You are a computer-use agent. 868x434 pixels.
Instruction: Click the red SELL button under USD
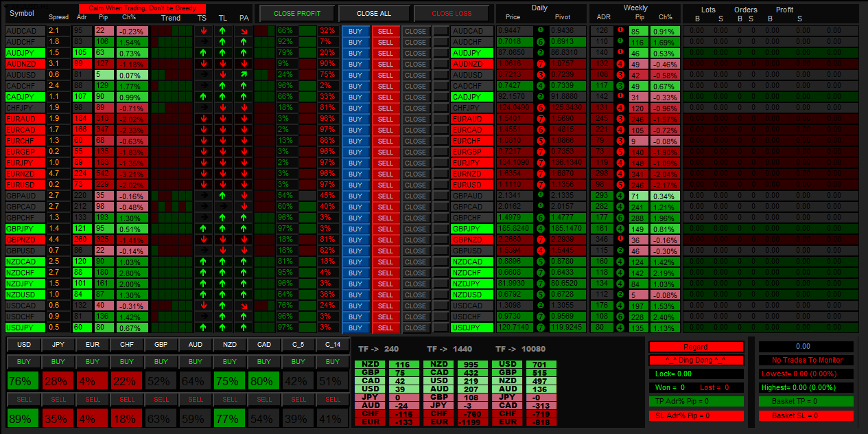coord(24,399)
